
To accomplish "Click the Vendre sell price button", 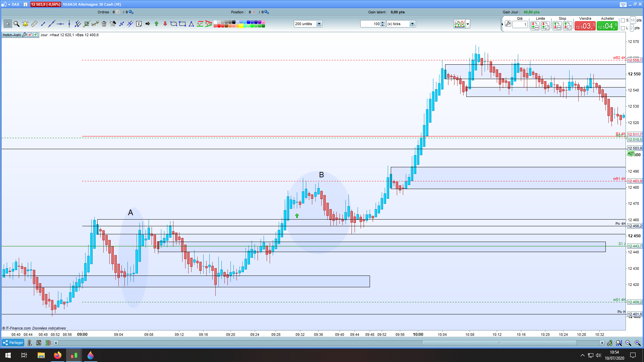I will click(x=585, y=26).
